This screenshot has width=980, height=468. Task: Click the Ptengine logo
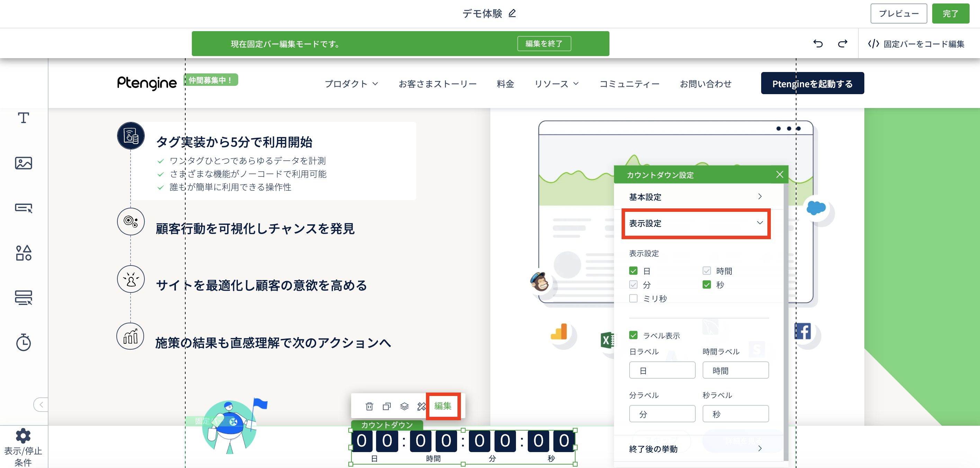click(146, 83)
